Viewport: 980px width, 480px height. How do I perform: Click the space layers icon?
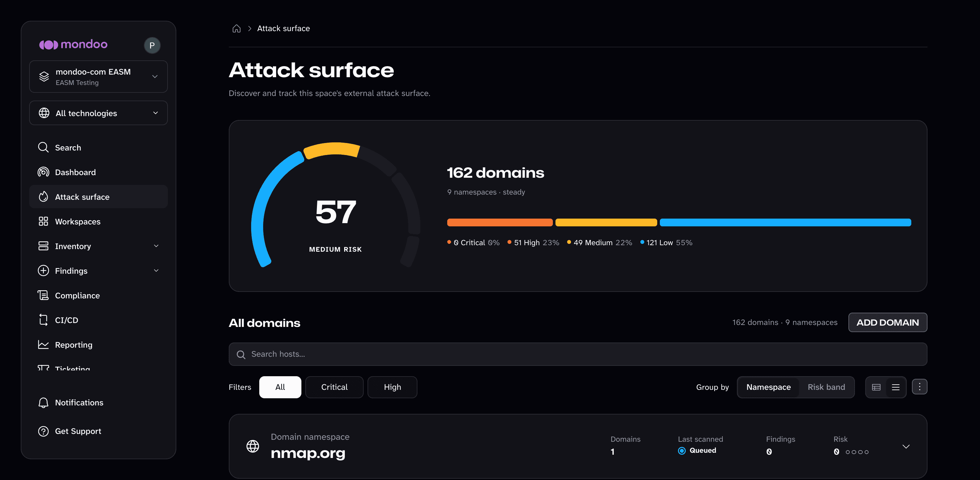(44, 77)
